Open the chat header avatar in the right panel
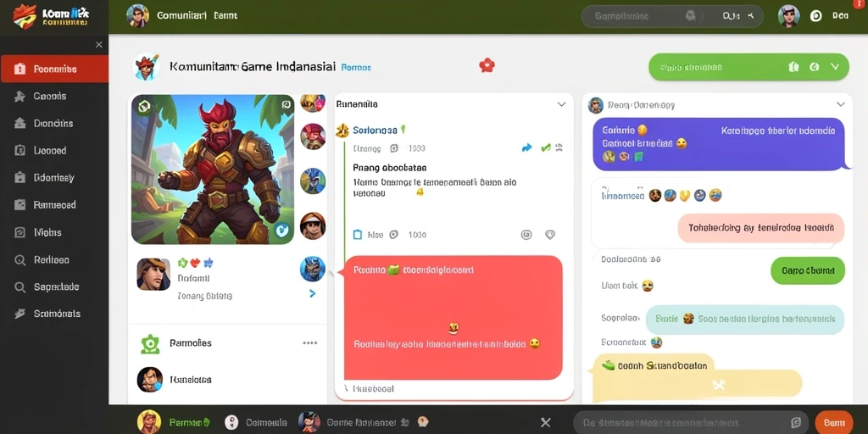 [596, 104]
